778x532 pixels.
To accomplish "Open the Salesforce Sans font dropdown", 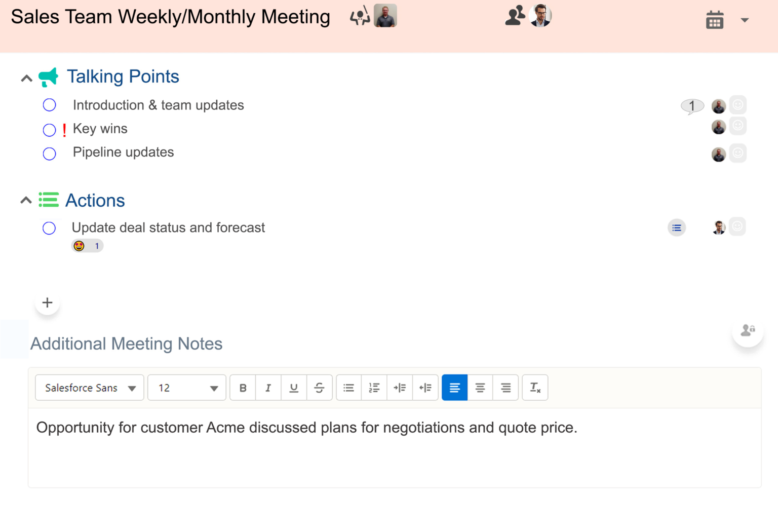I will pyautogui.click(x=89, y=388).
